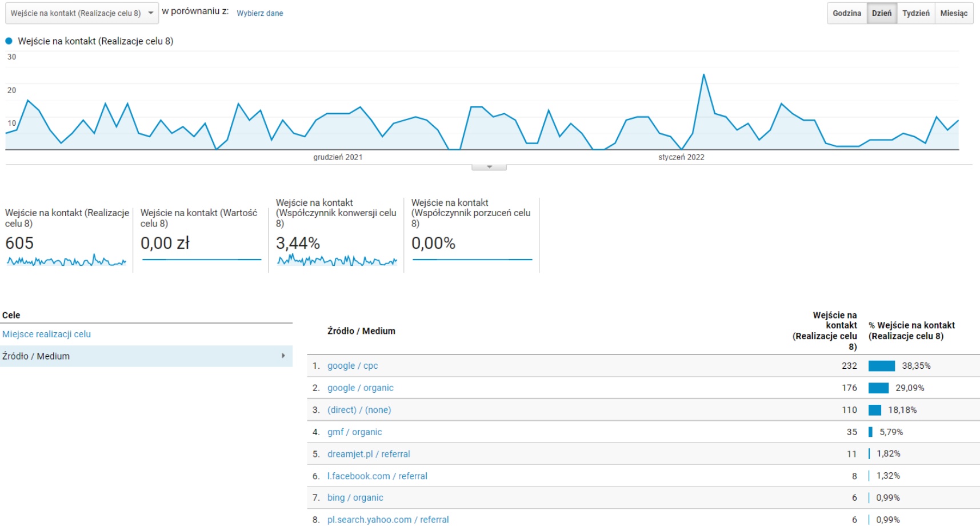
Task: Click the 38,35% bar for google / cpc
Action: (882, 366)
